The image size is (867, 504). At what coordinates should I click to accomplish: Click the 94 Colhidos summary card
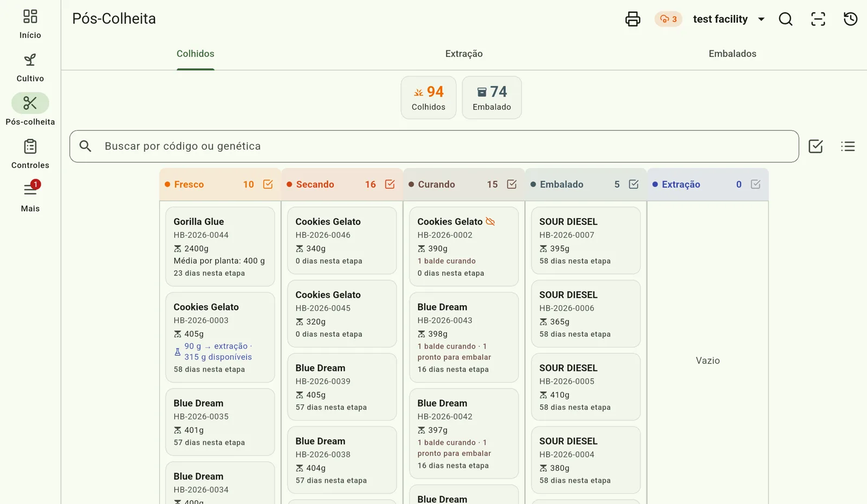pyautogui.click(x=428, y=98)
